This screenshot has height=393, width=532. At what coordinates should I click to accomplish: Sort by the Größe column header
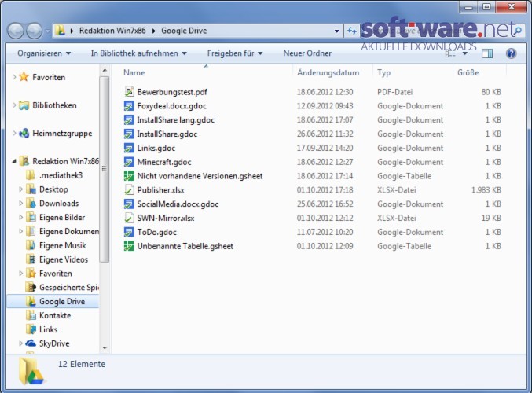(479, 72)
